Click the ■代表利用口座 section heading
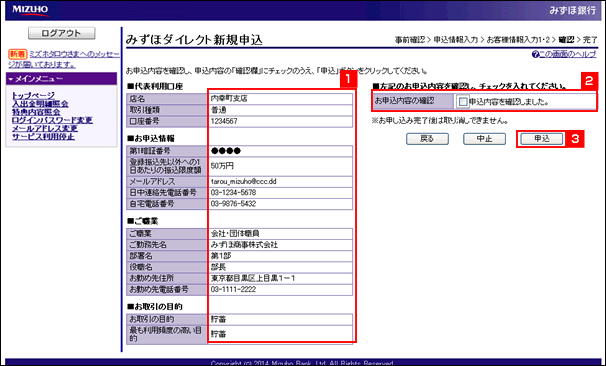Image resolution: width=606 pixels, height=366 pixels. pyautogui.click(x=155, y=87)
